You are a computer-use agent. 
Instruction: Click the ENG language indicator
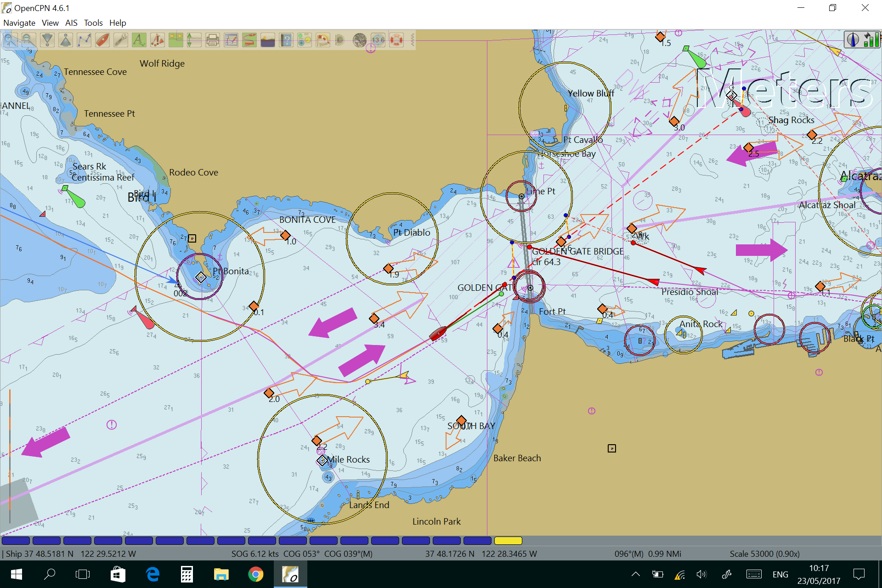tap(780, 574)
